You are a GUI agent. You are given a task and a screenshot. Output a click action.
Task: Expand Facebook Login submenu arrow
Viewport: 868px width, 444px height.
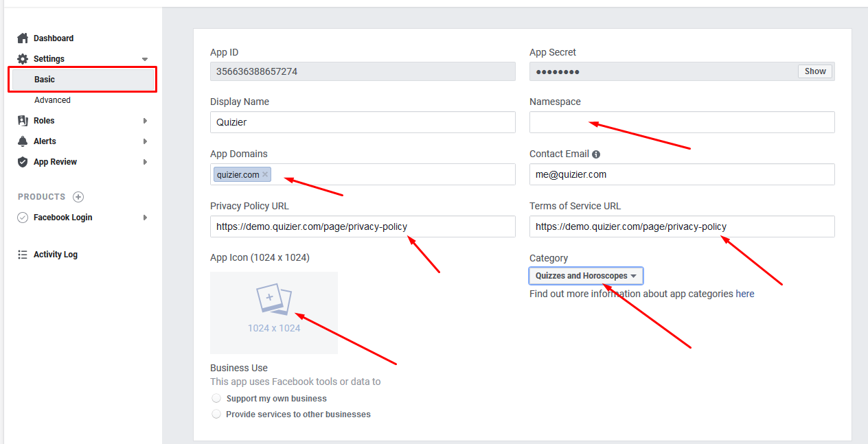[x=145, y=218]
